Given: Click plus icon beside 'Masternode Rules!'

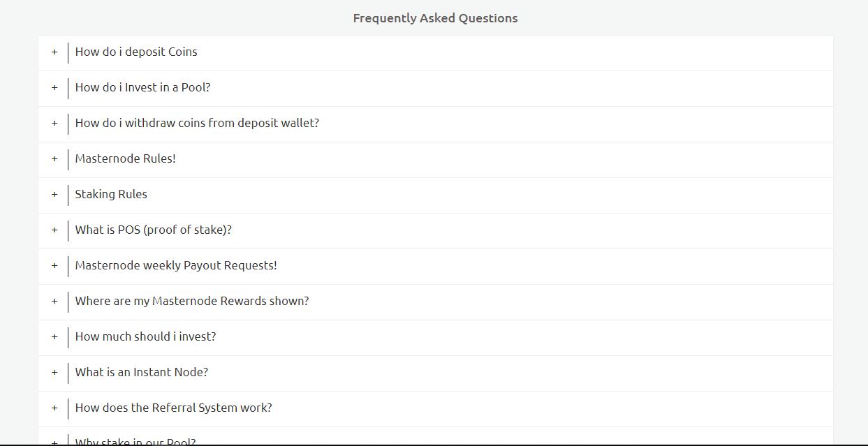Looking at the screenshot, I should (54, 159).
